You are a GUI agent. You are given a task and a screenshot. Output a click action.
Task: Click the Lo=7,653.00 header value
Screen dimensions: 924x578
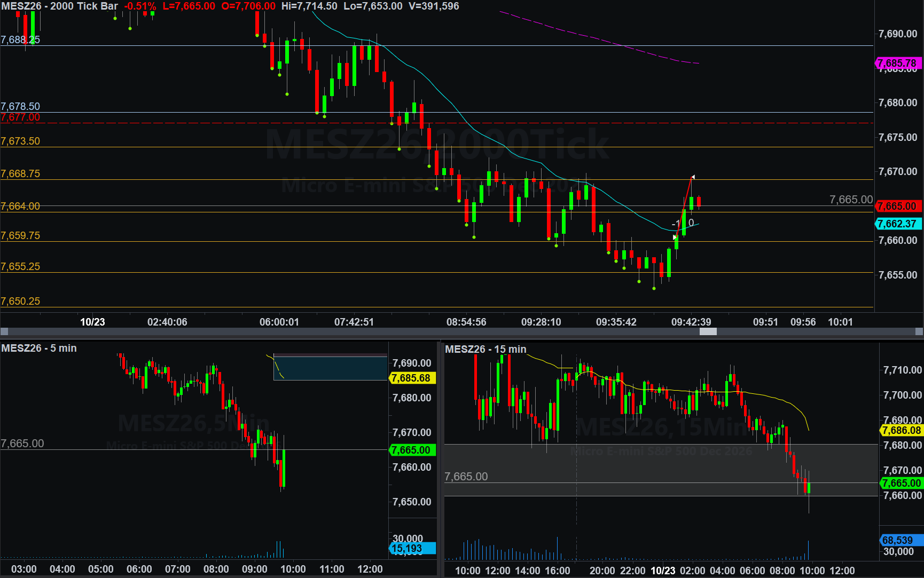pyautogui.click(x=373, y=6)
